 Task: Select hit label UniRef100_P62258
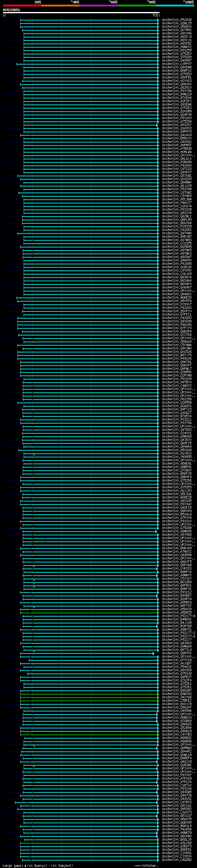(177, 399)
